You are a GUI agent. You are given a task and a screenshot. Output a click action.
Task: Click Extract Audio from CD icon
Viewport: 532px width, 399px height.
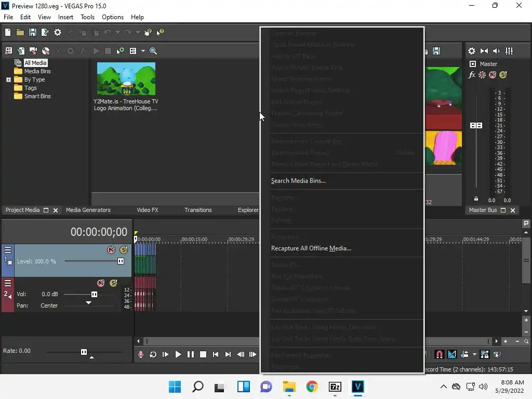pos(46,51)
